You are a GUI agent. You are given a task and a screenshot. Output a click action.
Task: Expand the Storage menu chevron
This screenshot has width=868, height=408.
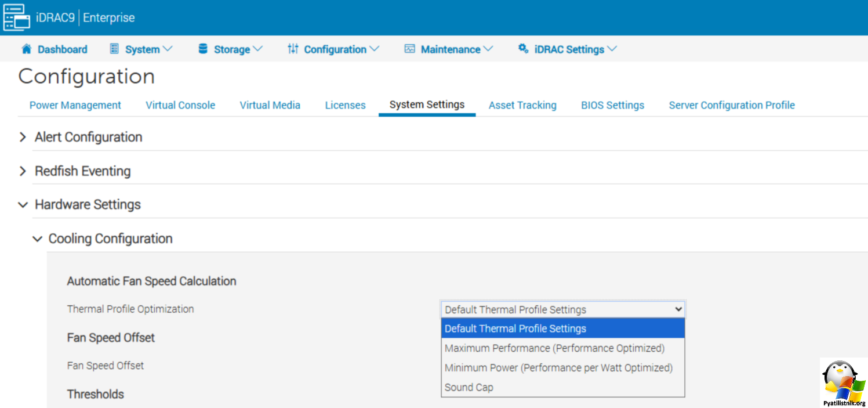(x=257, y=49)
